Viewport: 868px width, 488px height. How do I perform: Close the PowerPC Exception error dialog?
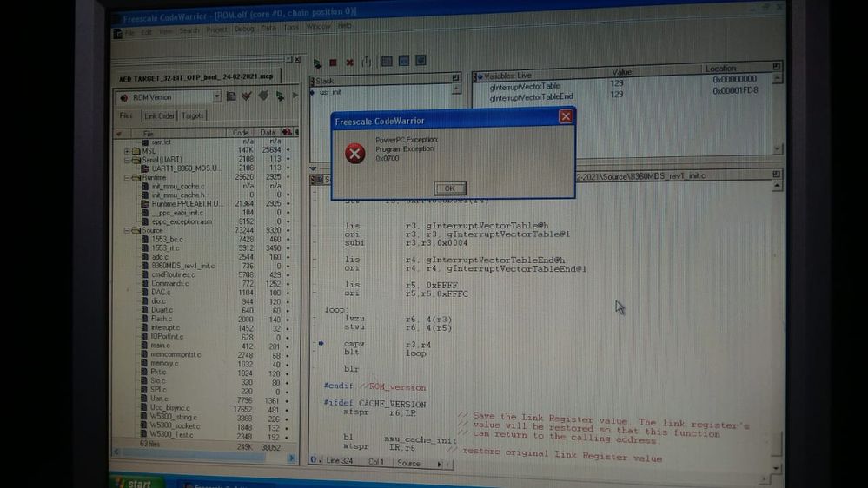coord(565,116)
